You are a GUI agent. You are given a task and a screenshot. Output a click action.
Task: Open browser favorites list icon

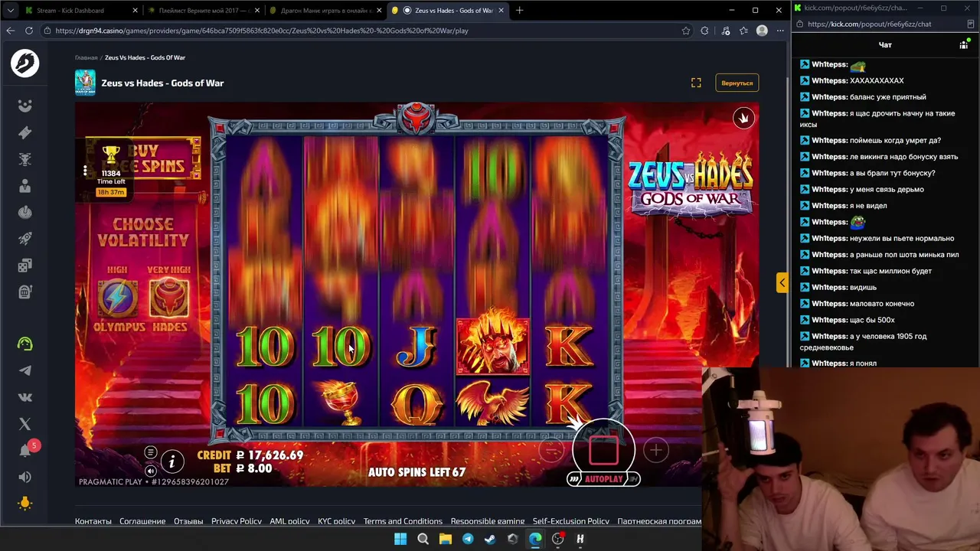tap(744, 31)
